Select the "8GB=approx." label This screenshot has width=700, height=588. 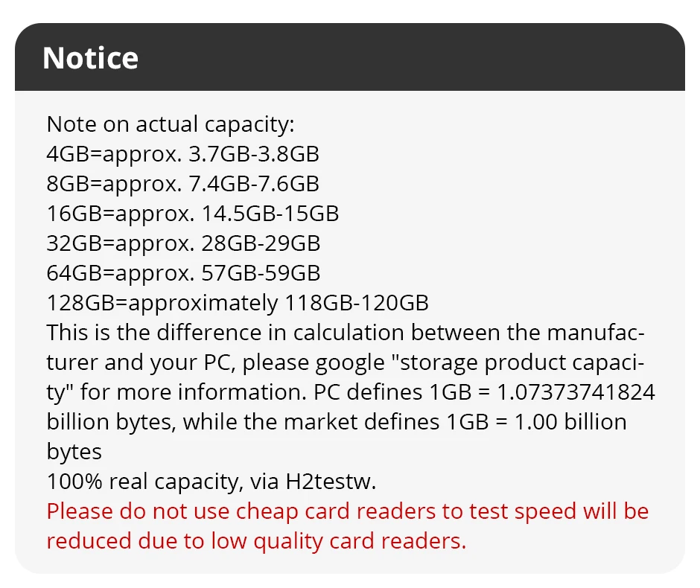114,184
